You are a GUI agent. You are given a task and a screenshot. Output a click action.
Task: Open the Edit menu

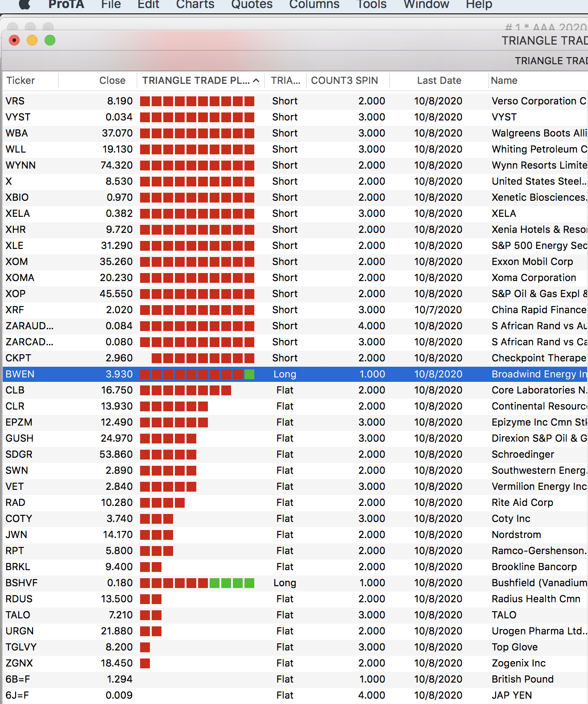(149, 4)
